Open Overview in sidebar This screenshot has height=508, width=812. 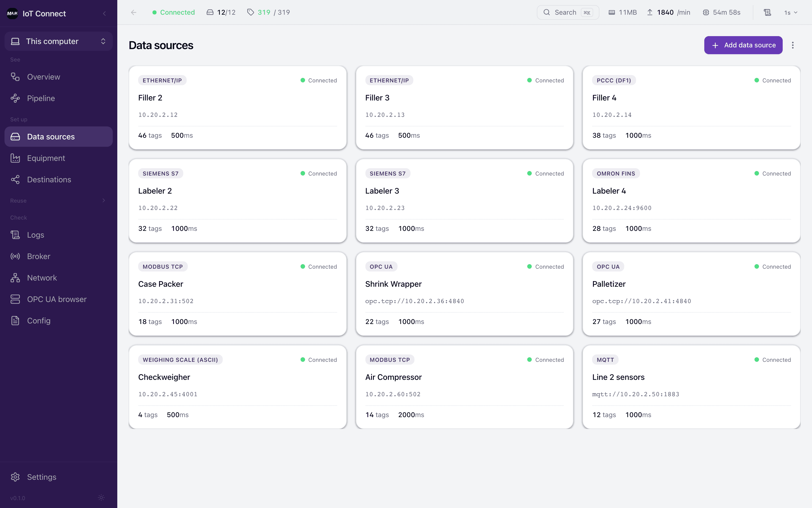point(59,77)
